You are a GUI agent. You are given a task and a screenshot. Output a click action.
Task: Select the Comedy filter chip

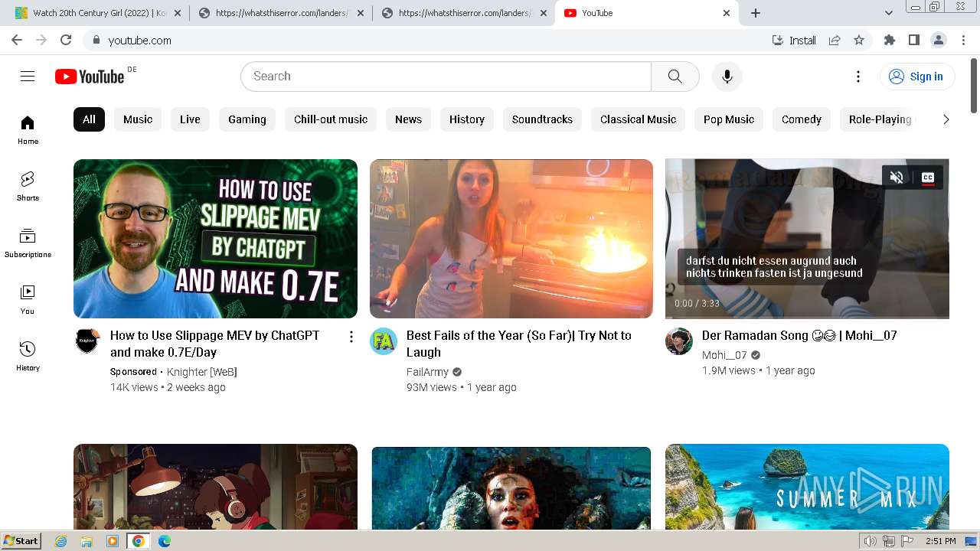(801, 119)
